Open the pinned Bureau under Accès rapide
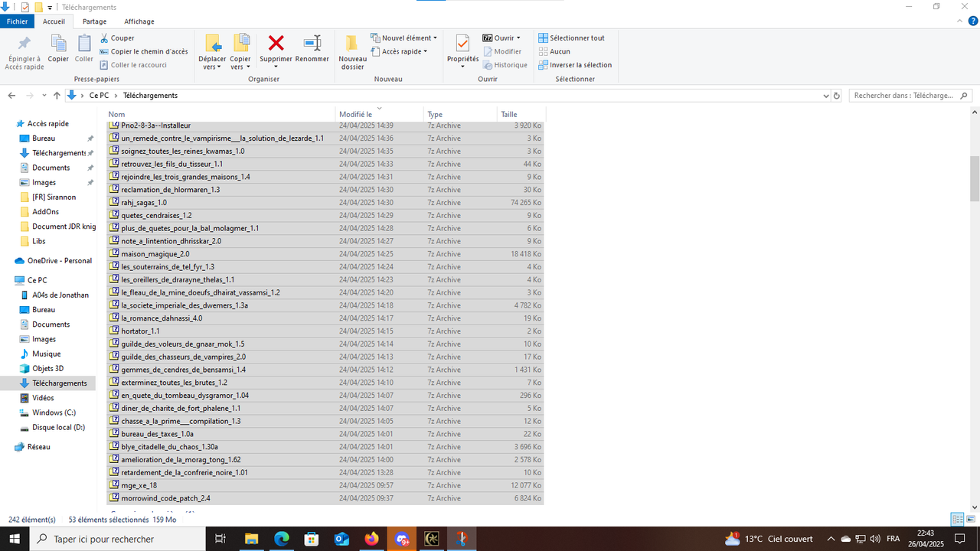 (x=44, y=139)
